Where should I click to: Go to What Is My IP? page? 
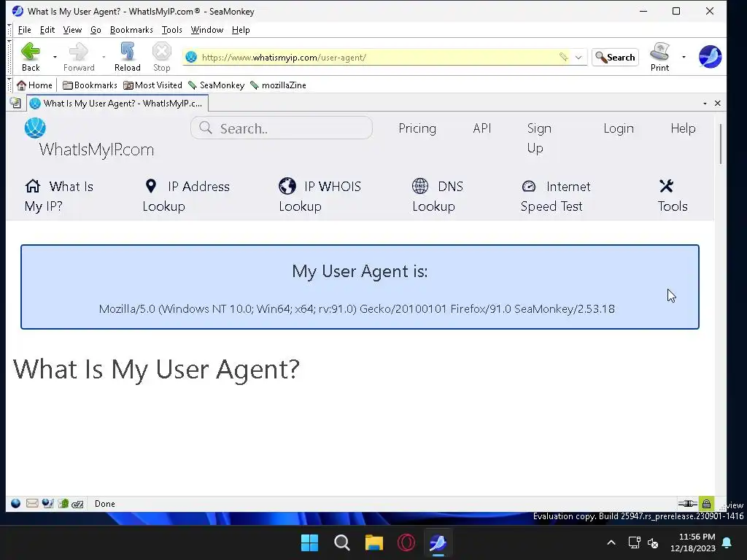59,196
